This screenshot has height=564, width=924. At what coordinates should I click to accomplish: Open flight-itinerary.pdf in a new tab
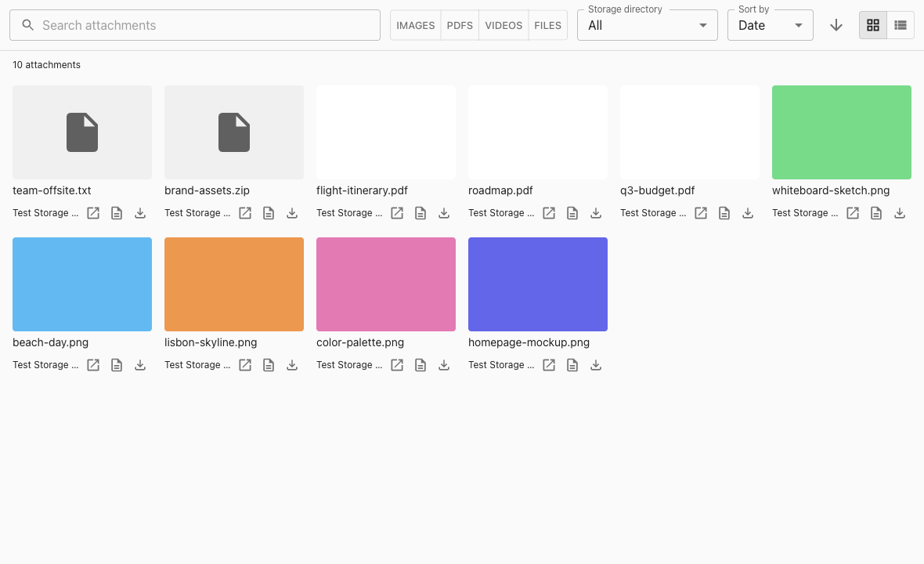(397, 213)
